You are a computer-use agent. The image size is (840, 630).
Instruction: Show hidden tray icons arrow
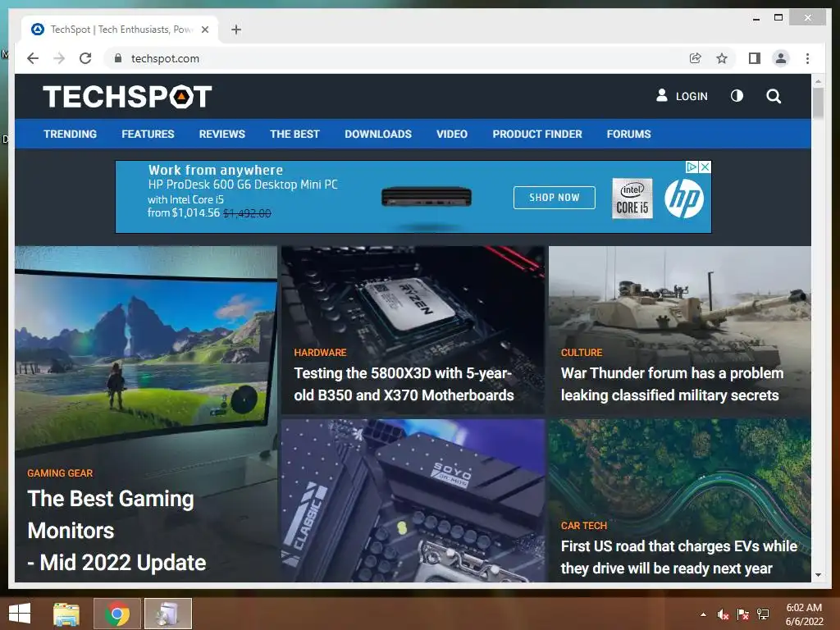[x=703, y=614]
